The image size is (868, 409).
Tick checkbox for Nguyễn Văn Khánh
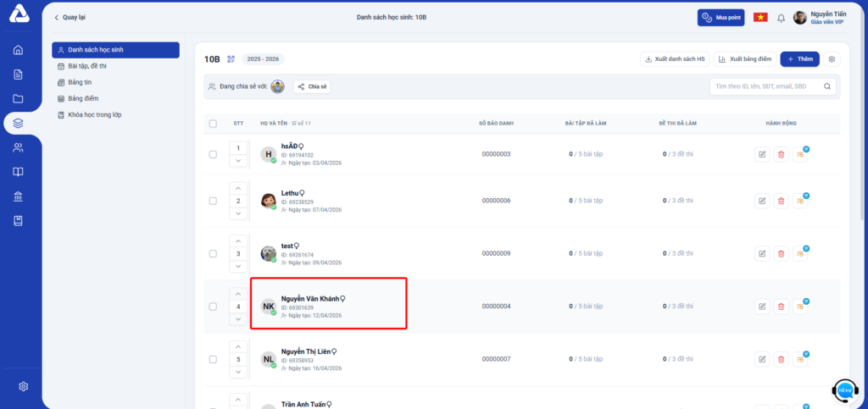pyautogui.click(x=213, y=307)
